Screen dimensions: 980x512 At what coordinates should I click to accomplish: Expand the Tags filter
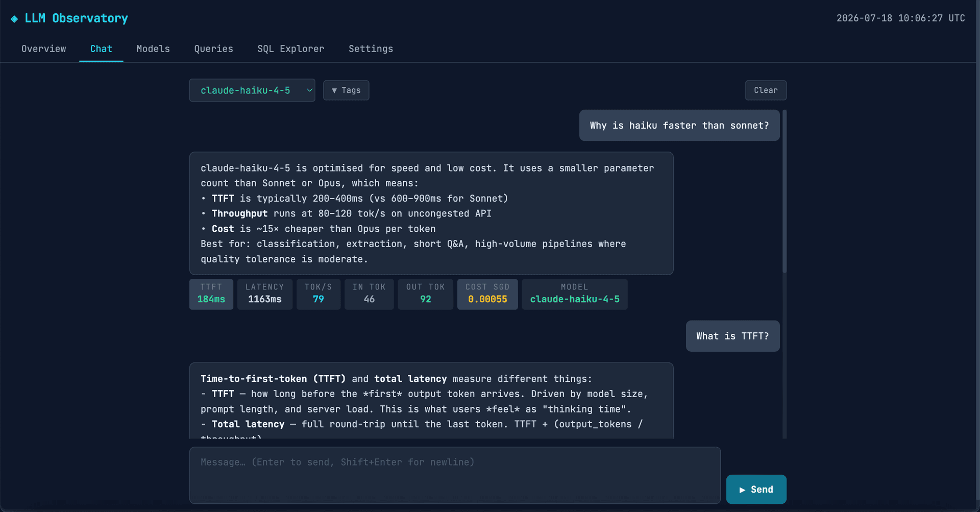tap(346, 90)
